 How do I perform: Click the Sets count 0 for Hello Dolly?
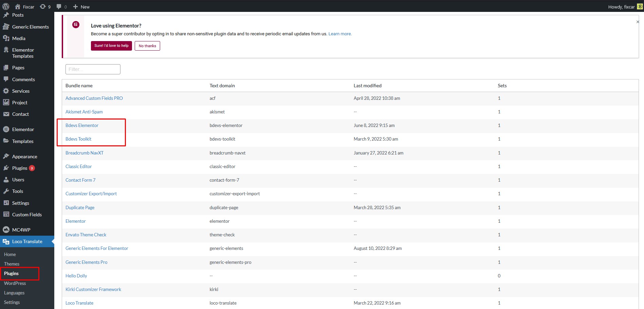coord(499,276)
